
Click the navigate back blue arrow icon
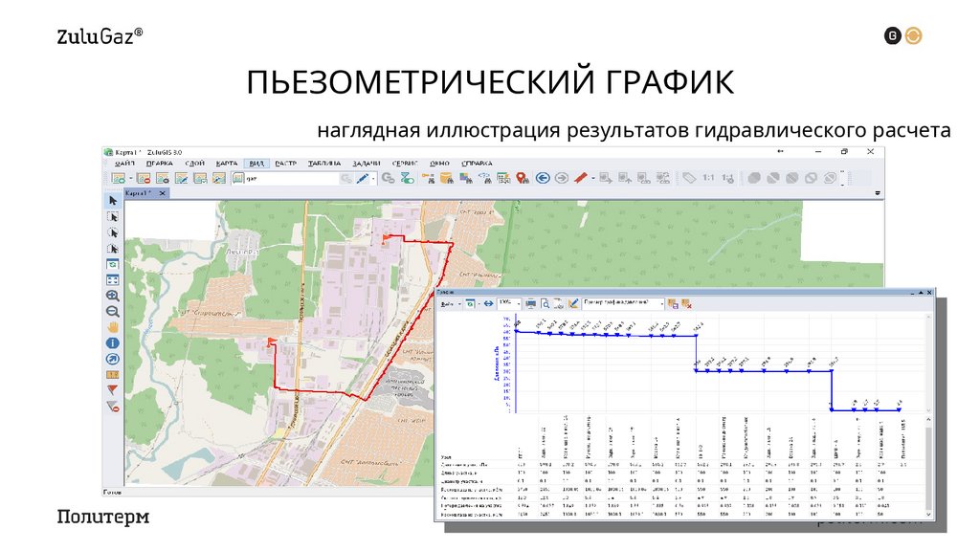point(543,178)
